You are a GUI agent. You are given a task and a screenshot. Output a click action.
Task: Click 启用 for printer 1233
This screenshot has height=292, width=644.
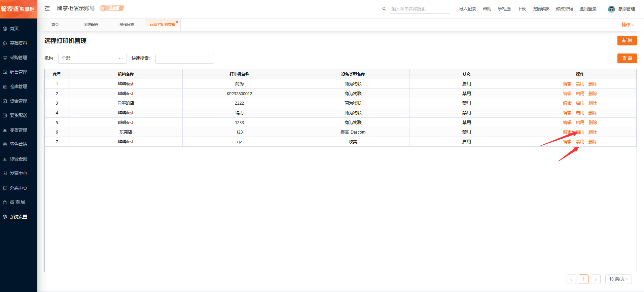tap(580, 122)
